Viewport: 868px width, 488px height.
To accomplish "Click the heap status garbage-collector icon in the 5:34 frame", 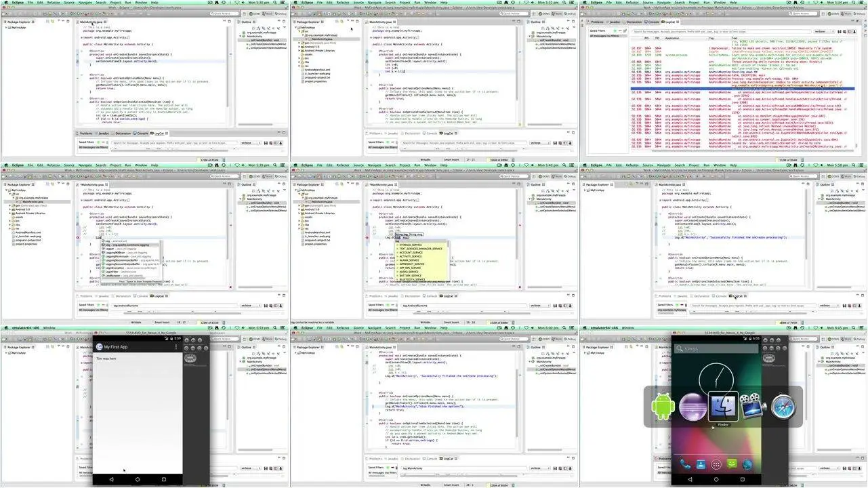I will pyautogui.click(x=802, y=160).
